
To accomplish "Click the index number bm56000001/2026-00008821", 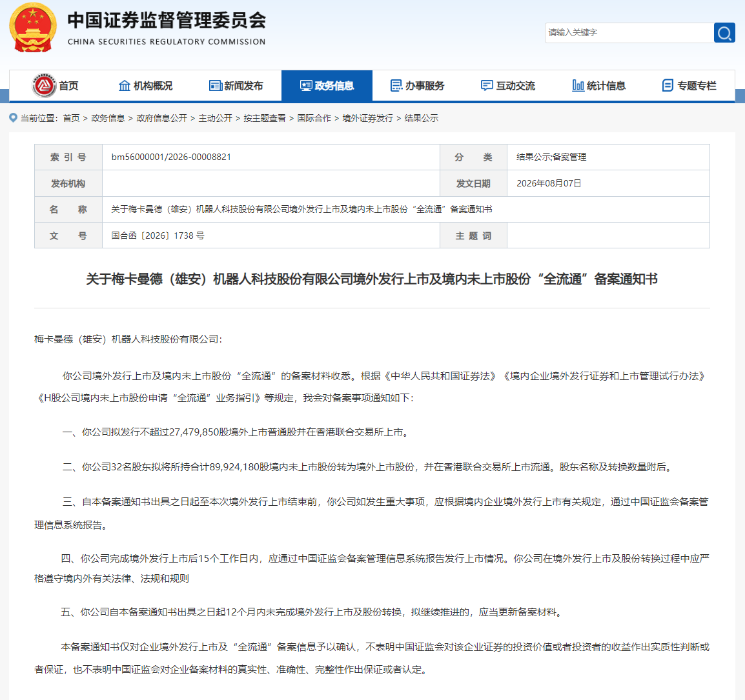I will (x=171, y=157).
